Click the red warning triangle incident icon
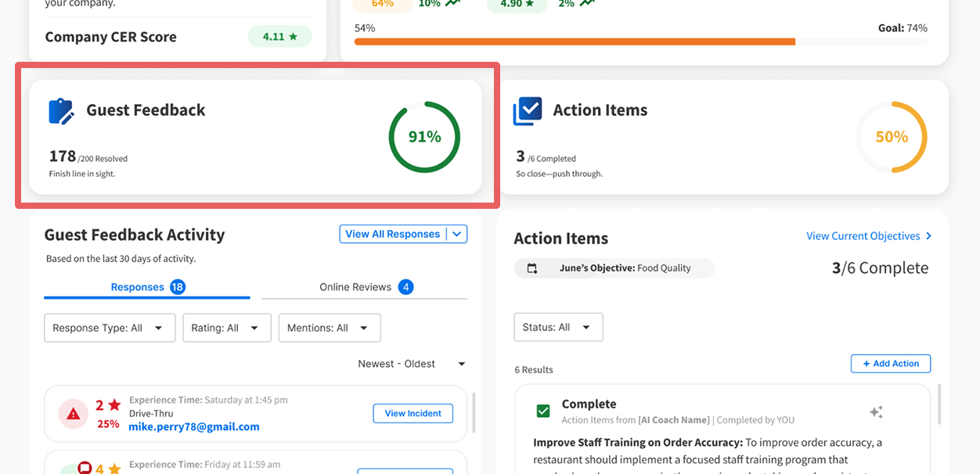The image size is (980, 474). click(x=74, y=414)
